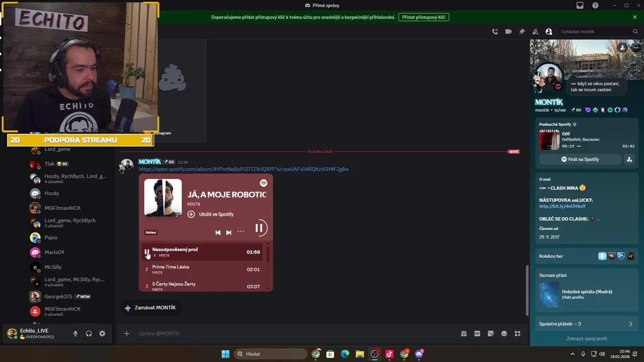Click Hrát na Spotify button
This screenshot has width=644, height=362.
(x=580, y=159)
